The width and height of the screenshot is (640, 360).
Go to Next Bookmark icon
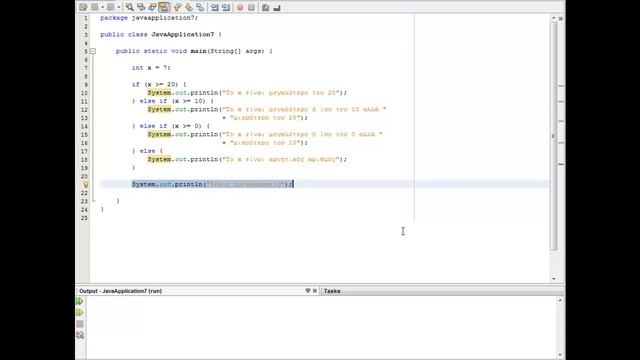click(189, 7)
